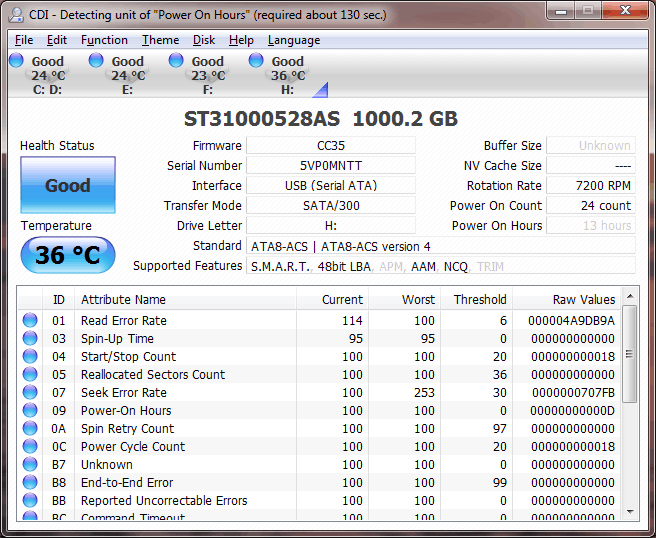The width and height of the screenshot is (656, 538).
Task: Open the Function menu
Action: [104, 40]
